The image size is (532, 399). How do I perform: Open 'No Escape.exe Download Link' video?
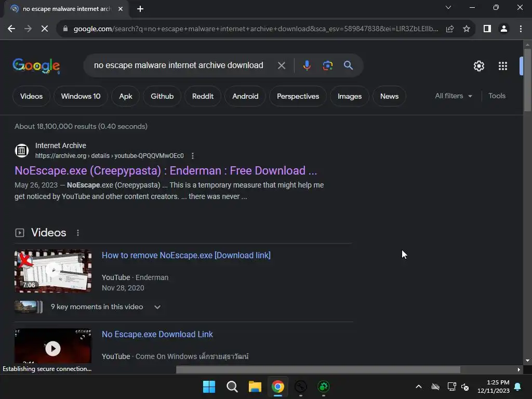tap(157, 334)
